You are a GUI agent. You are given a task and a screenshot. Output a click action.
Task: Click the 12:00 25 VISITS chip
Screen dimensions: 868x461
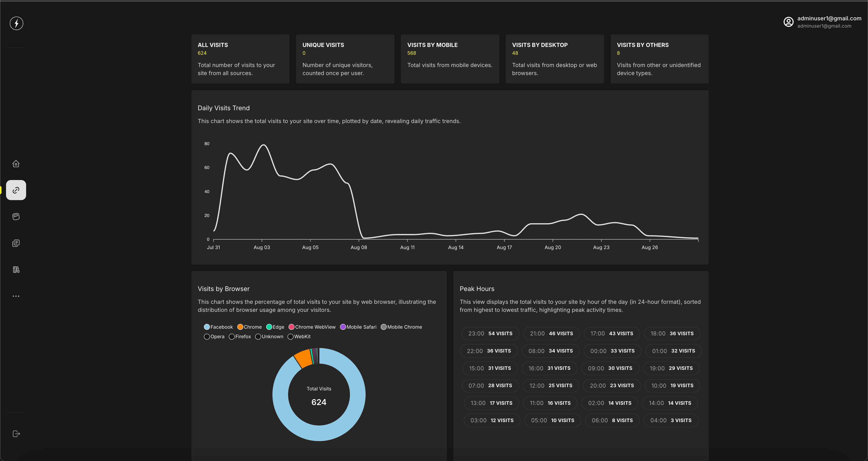coord(551,386)
